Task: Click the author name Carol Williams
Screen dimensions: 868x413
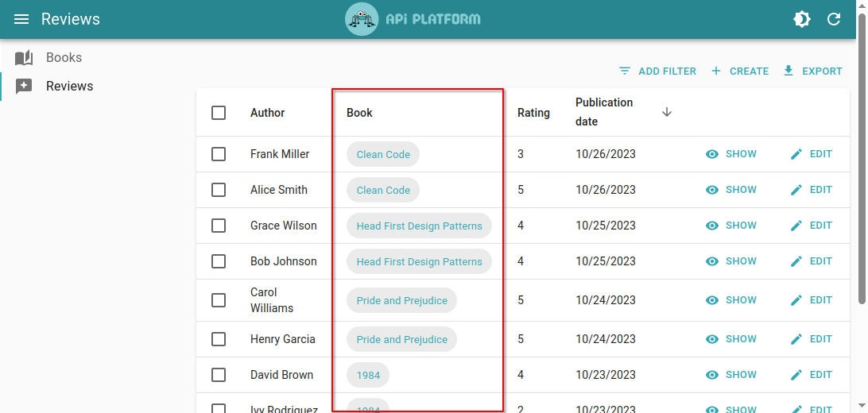Action: tap(272, 300)
